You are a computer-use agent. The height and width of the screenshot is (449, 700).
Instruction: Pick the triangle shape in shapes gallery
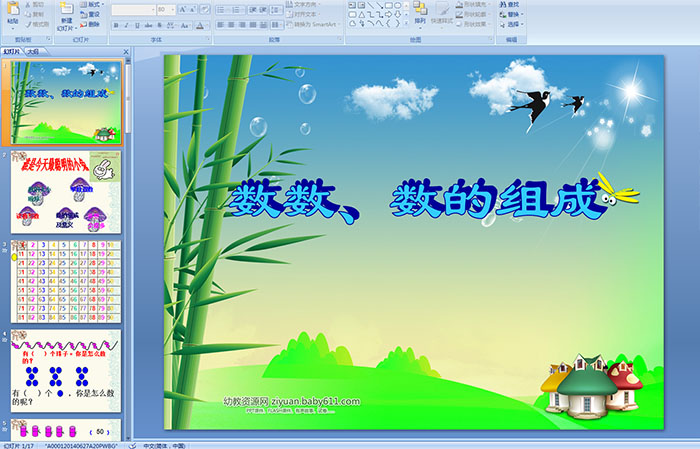[x=362, y=14]
